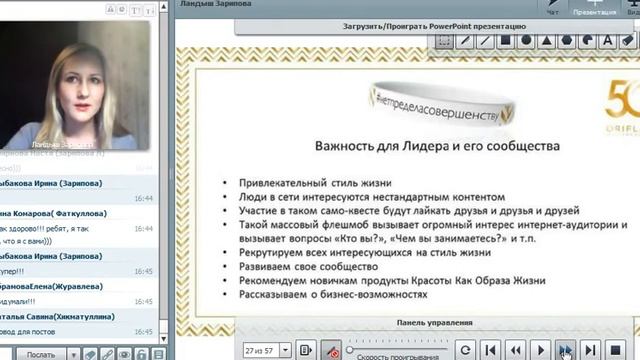Go back with the rewind button
This screenshot has width=640, height=360.
[516, 350]
